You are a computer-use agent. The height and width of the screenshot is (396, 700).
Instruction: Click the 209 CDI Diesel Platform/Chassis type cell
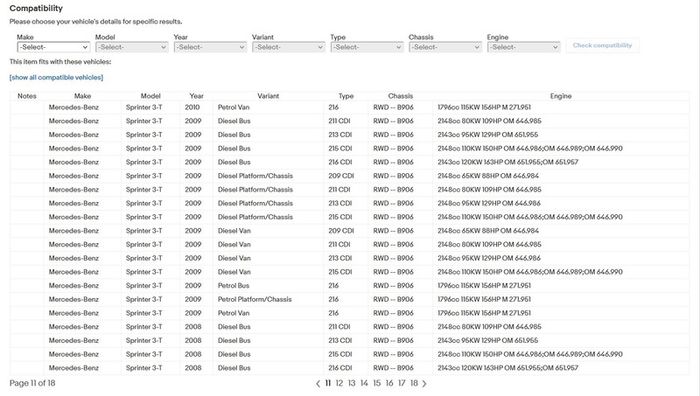point(341,176)
